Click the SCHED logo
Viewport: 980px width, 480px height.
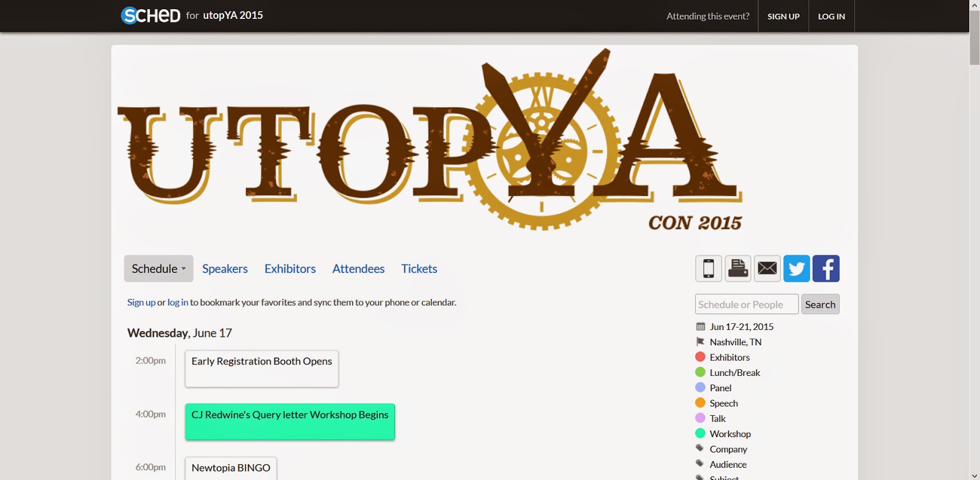pos(151,15)
